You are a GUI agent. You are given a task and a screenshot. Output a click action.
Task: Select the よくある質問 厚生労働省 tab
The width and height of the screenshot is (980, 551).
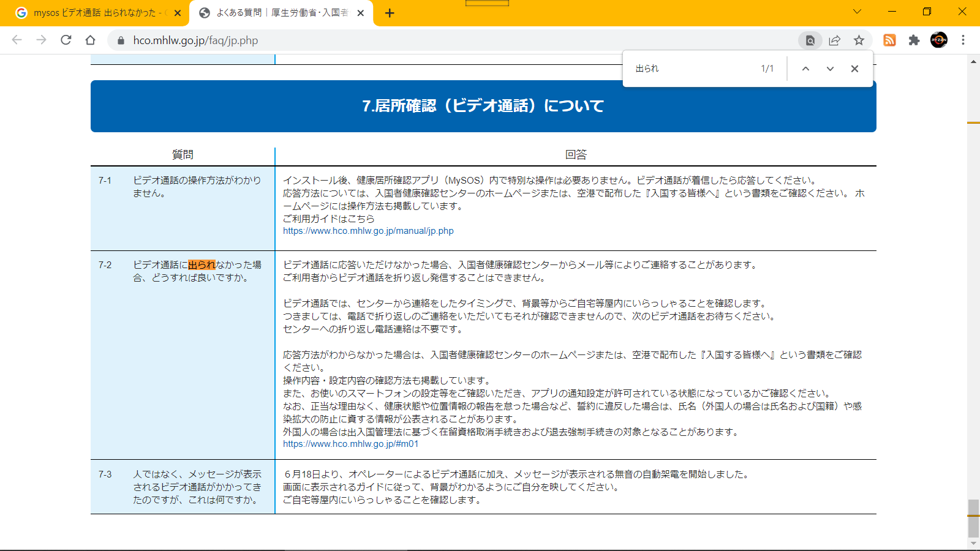[282, 13]
